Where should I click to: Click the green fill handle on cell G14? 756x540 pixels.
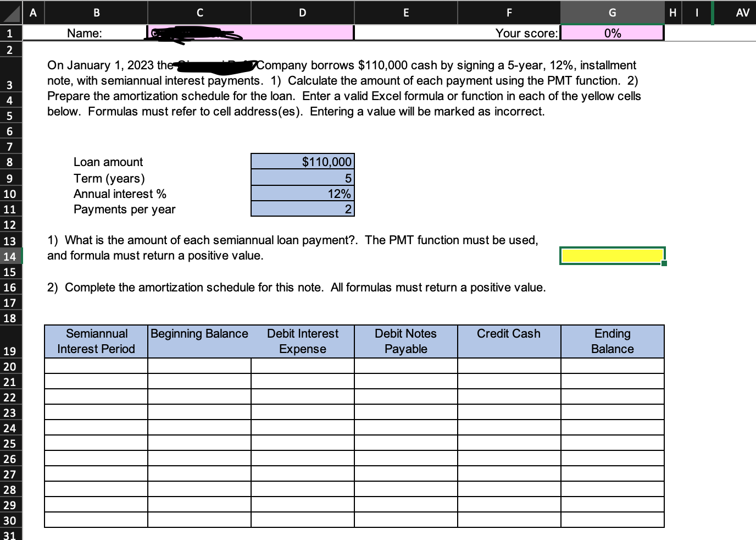(x=664, y=263)
